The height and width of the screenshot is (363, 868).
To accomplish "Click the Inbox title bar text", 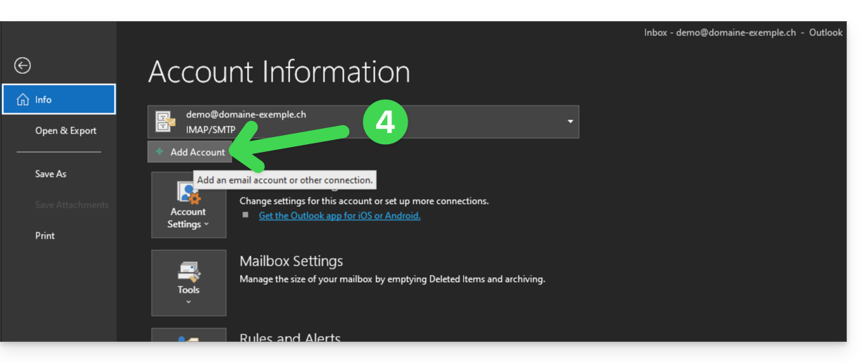I will click(743, 32).
